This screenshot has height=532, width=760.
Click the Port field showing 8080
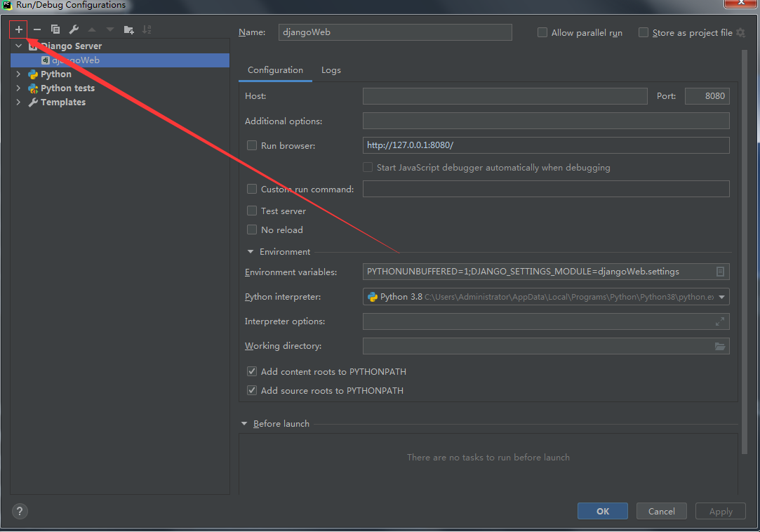coord(707,96)
